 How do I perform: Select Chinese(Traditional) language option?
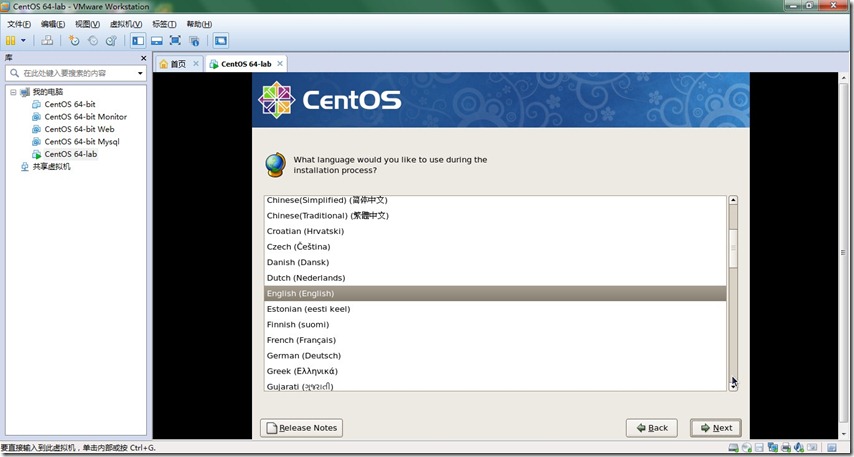495,216
